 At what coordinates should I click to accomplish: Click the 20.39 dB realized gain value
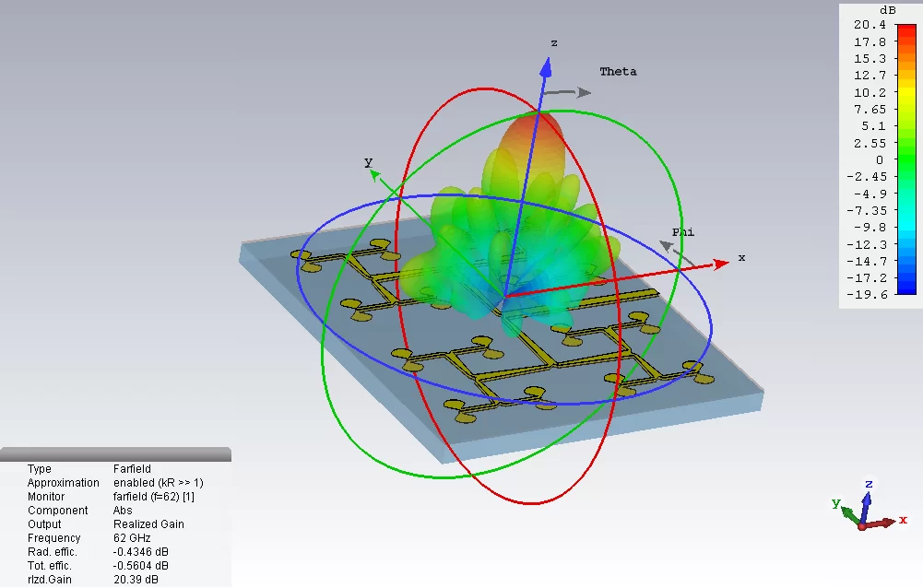click(x=136, y=579)
